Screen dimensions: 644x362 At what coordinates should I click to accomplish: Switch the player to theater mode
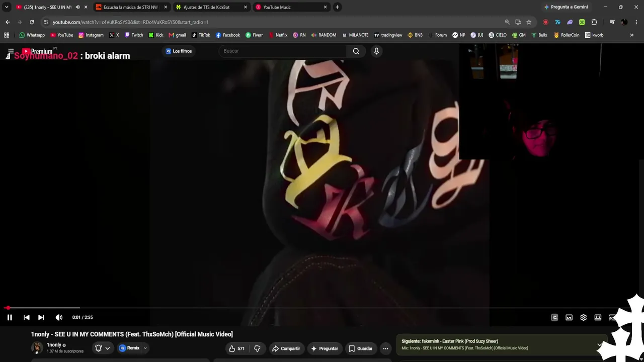598,317
